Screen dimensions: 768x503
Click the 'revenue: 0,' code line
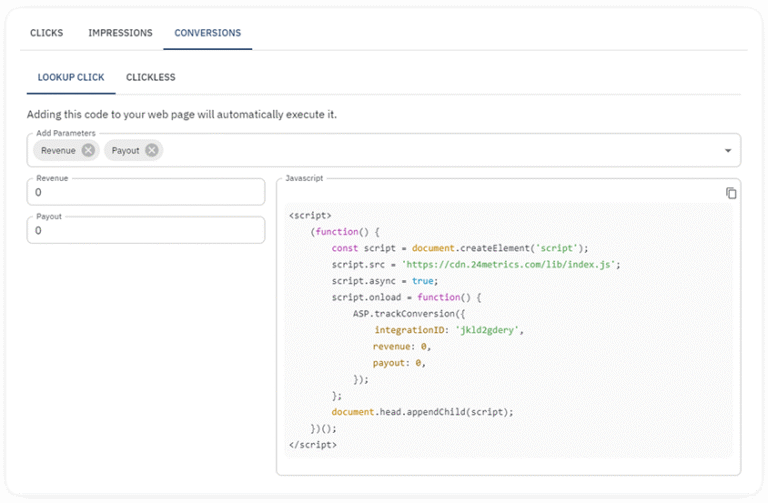(x=402, y=346)
